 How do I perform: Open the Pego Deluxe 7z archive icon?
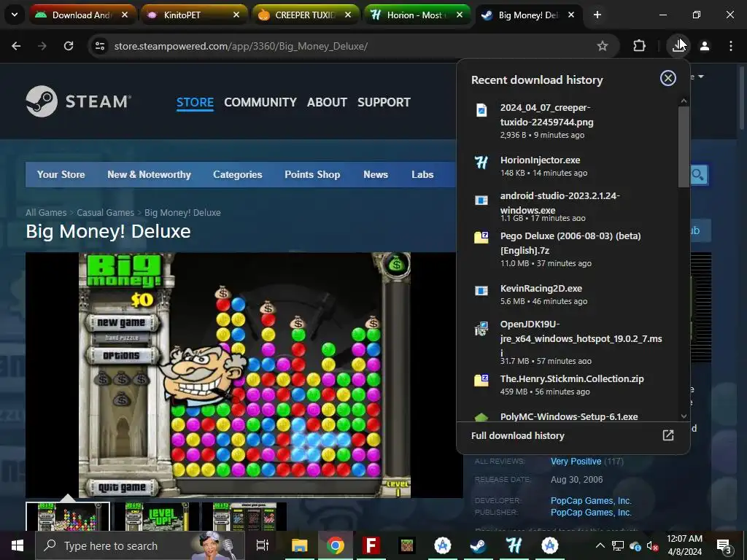(481, 237)
